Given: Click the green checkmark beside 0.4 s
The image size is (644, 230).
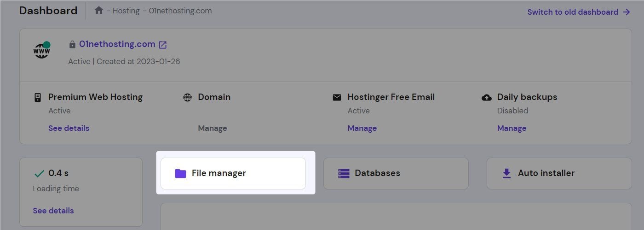Looking at the screenshot, I should click(40, 173).
